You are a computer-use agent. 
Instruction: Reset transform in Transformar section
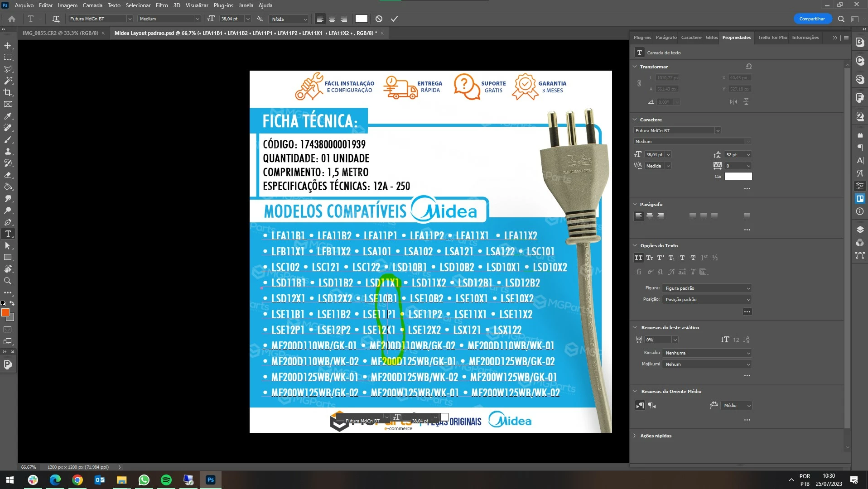(x=748, y=67)
